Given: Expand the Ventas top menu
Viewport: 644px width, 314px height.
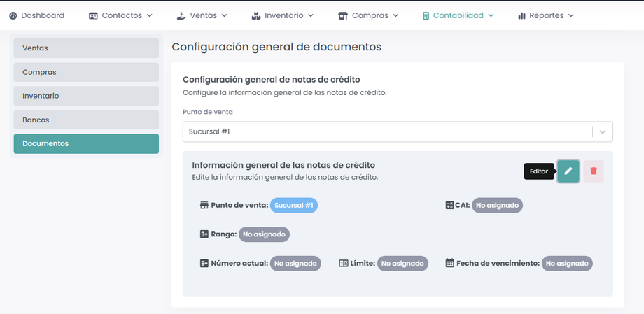Looking at the screenshot, I should [206, 15].
